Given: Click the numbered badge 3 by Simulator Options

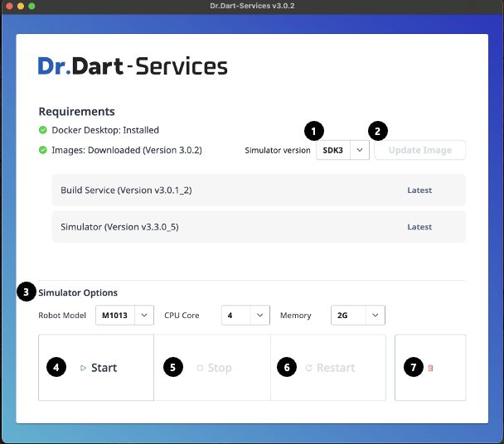Looking at the screenshot, I should (27, 292).
